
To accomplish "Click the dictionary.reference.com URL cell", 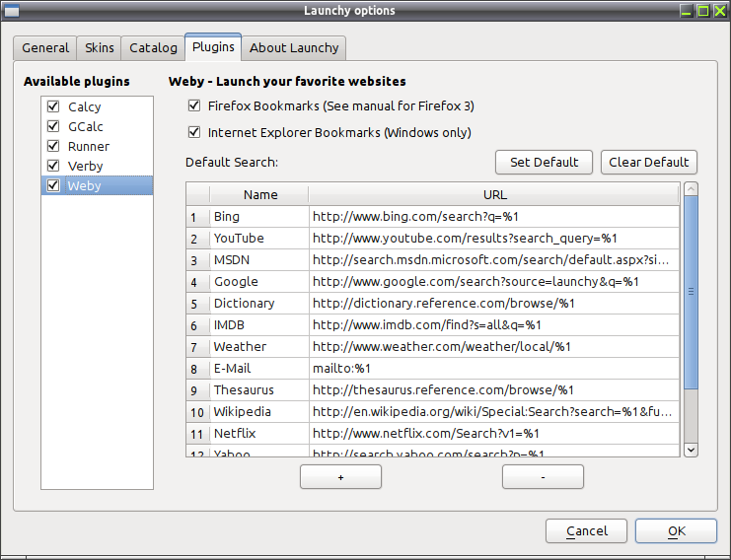I will pyautogui.click(x=494, y=304).
